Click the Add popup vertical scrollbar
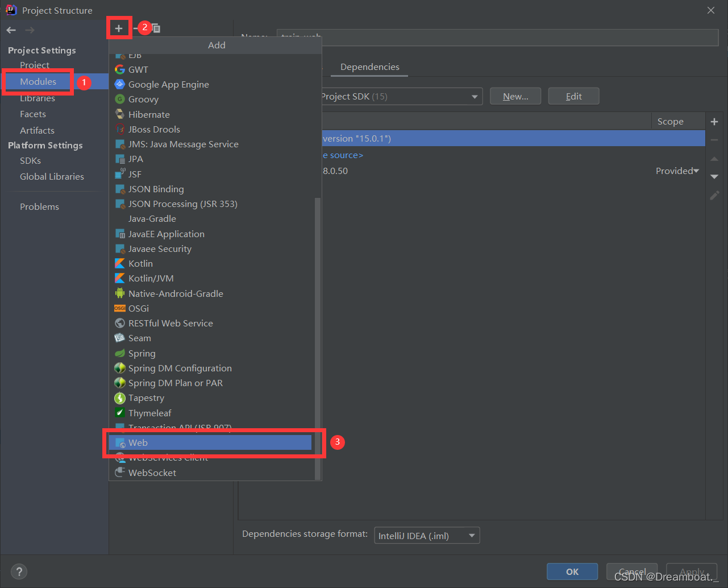Image resolution: width=728 pixels, height=588 pixels. 318,338
